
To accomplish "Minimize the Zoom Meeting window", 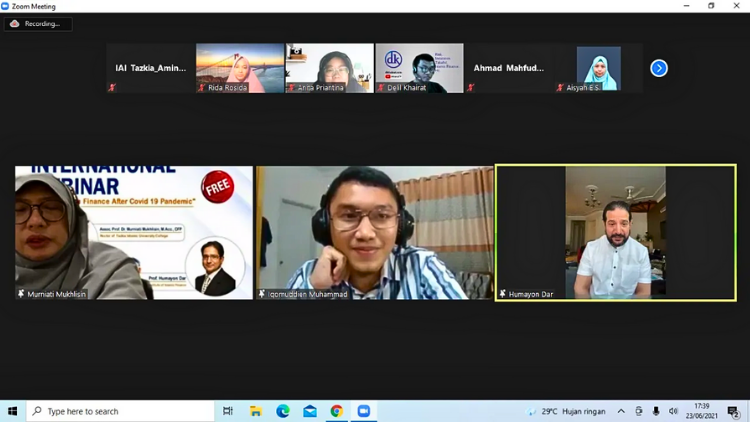I will pyautogui.click(x=686, y=6).
